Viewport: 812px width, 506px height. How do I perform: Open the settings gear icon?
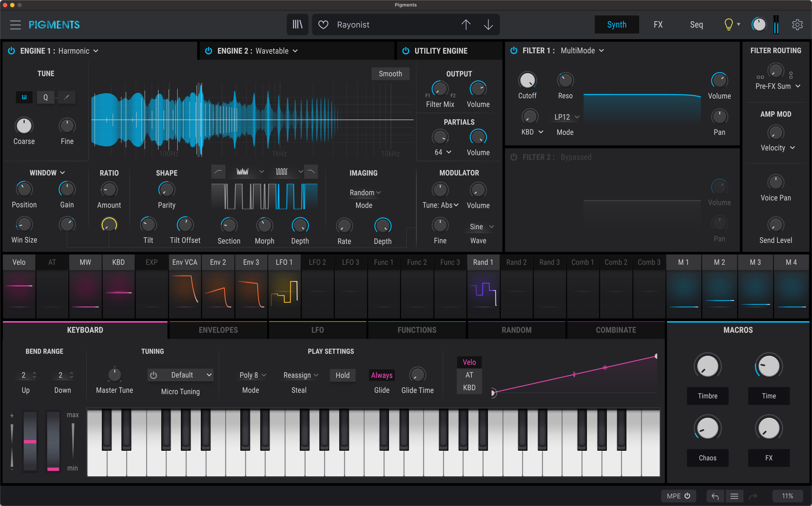(x=798, y=24)
